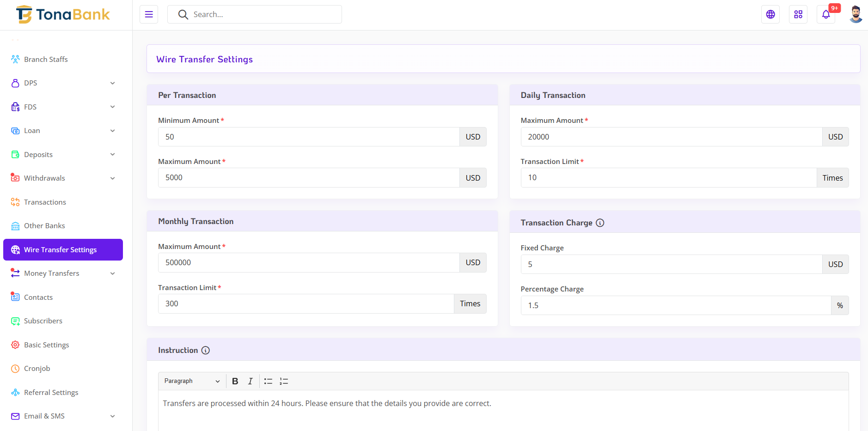Open the Other Banks page

(44, 226)
